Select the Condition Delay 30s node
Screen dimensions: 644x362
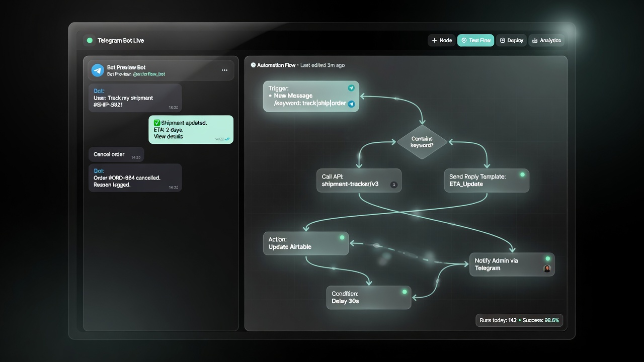click(369, 298)
